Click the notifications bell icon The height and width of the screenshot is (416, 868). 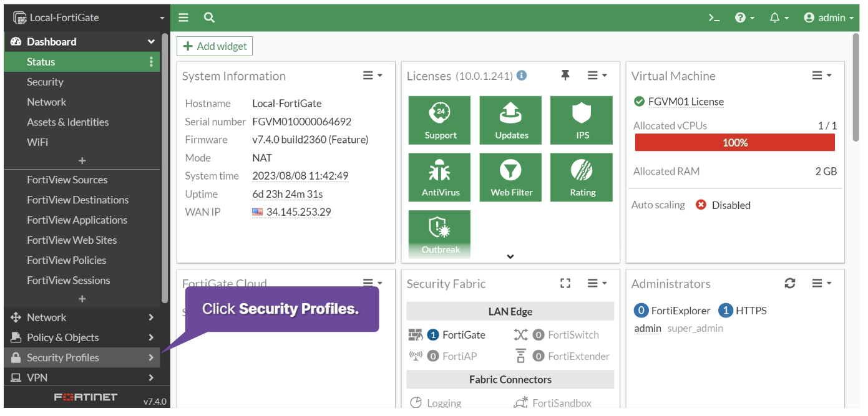tap(774, 17)
